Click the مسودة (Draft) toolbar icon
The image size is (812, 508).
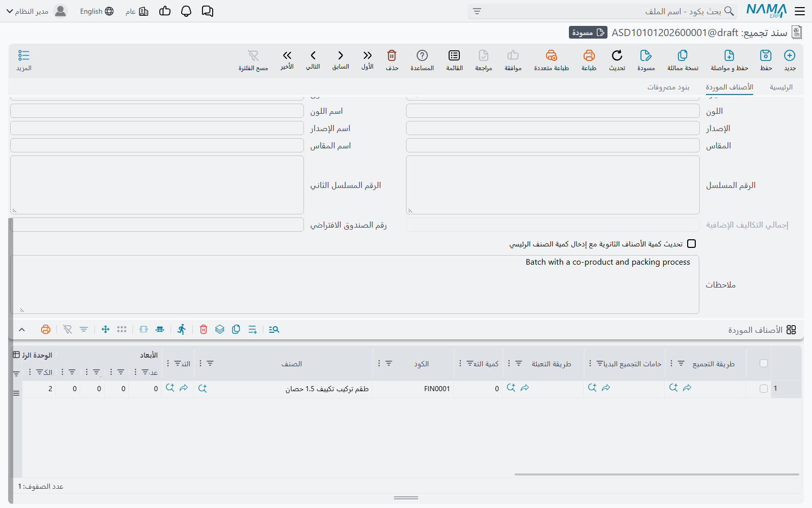646,55
